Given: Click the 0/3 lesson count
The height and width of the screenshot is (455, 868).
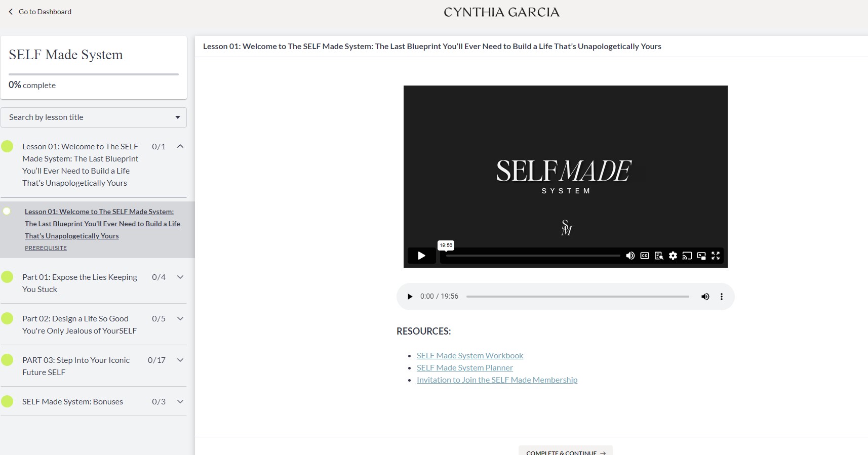Looking at the screenshot, I should (x=159, y=401).
